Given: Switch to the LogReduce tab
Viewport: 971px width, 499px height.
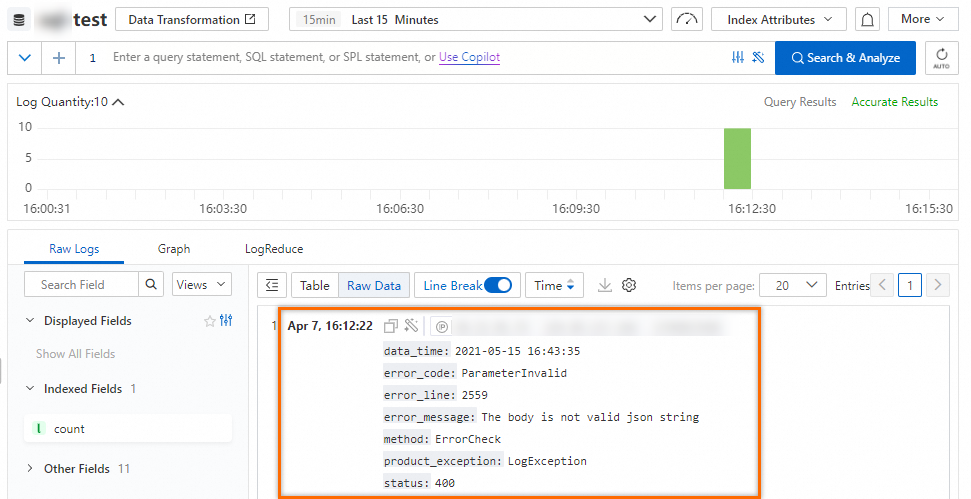Looking at the screenshot, I should pyautogui.click(x=274, y=249).
